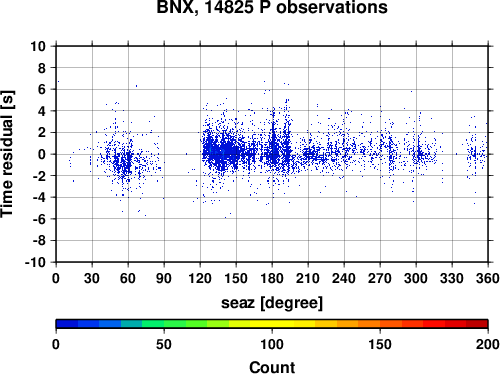Click the Count colorbar label
Viewport: 500px width, 374px height.
click(x=272, y=367)
